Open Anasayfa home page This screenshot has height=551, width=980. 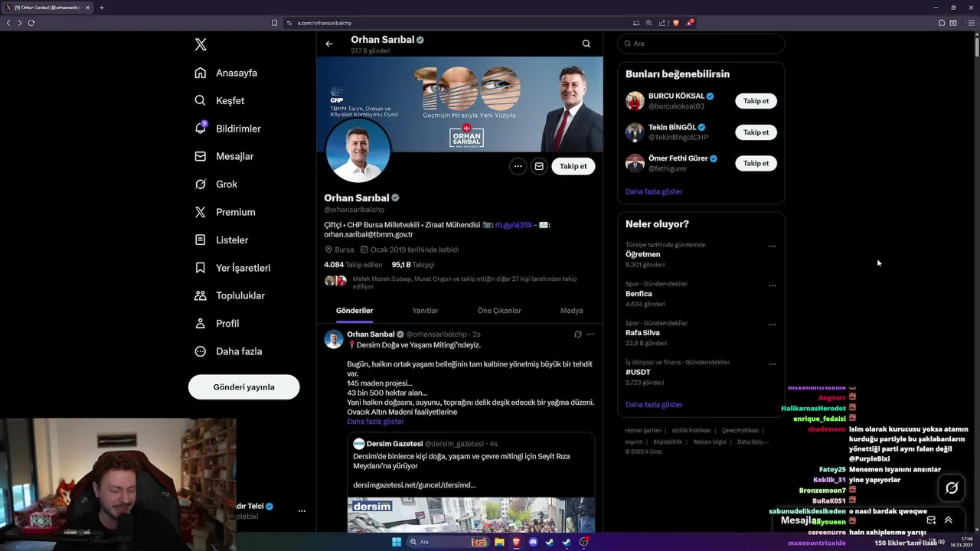tap(226, 73)
